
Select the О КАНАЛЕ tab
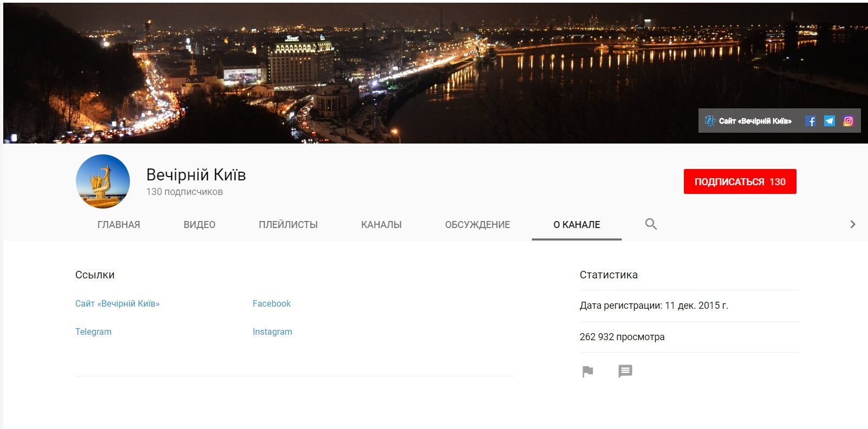pos(577,225)
